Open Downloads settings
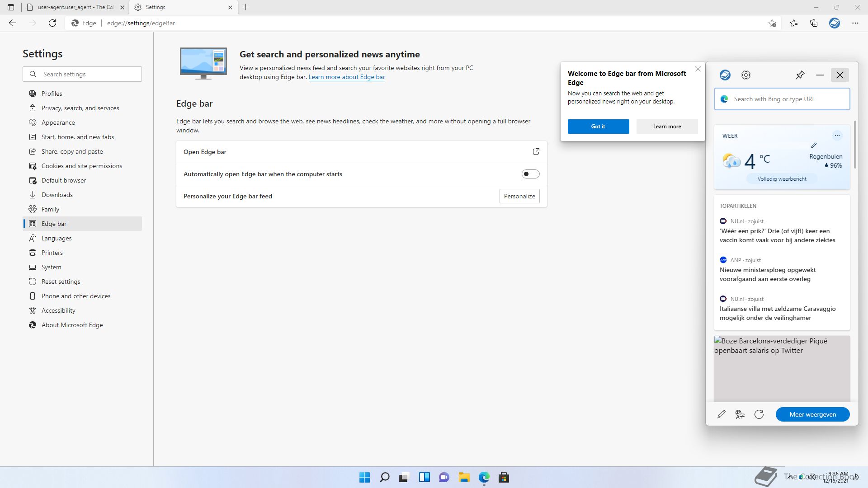868x488 pixels. click(82, 195)
